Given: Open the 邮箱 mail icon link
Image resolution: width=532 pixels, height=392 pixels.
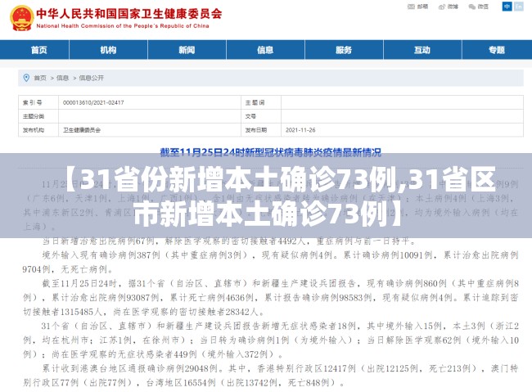Looking at the screenshot, I should tap(417, 7).
